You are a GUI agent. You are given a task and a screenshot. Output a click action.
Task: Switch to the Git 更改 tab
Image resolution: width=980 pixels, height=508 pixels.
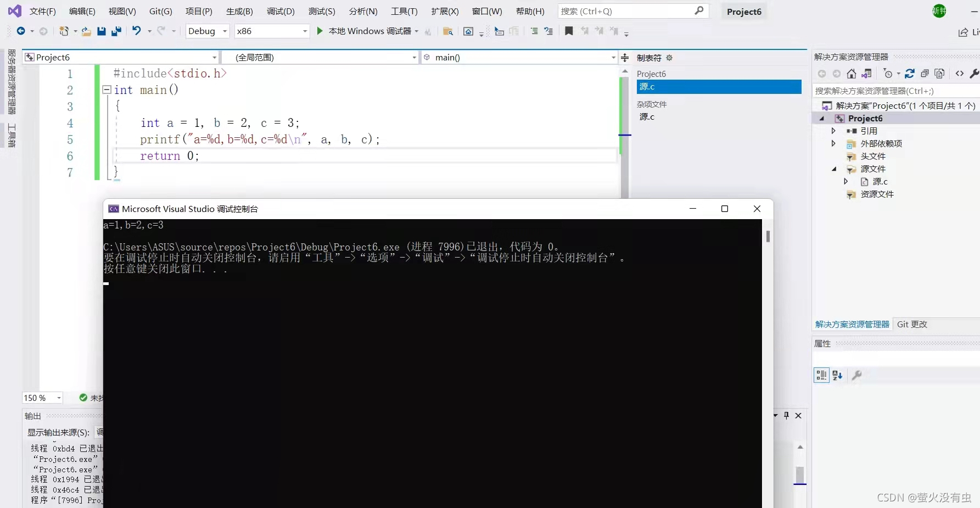[912, 325]
